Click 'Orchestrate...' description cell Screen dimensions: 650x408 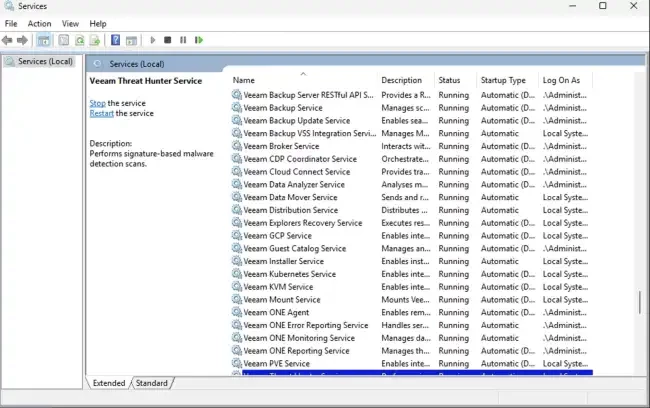(405, 159)
